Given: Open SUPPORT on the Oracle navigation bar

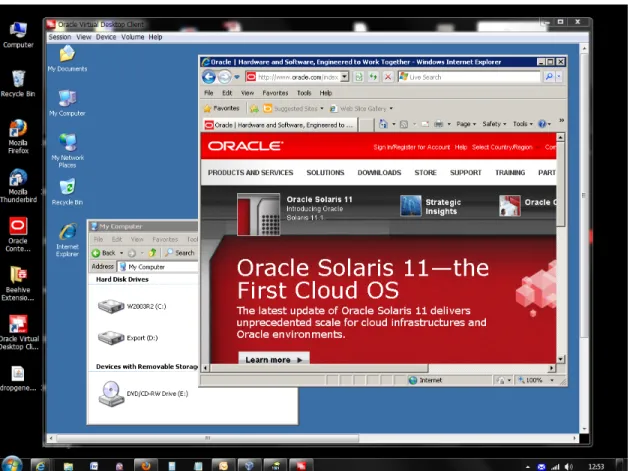Looking at the screenshot, I should (x=465, y=173).
